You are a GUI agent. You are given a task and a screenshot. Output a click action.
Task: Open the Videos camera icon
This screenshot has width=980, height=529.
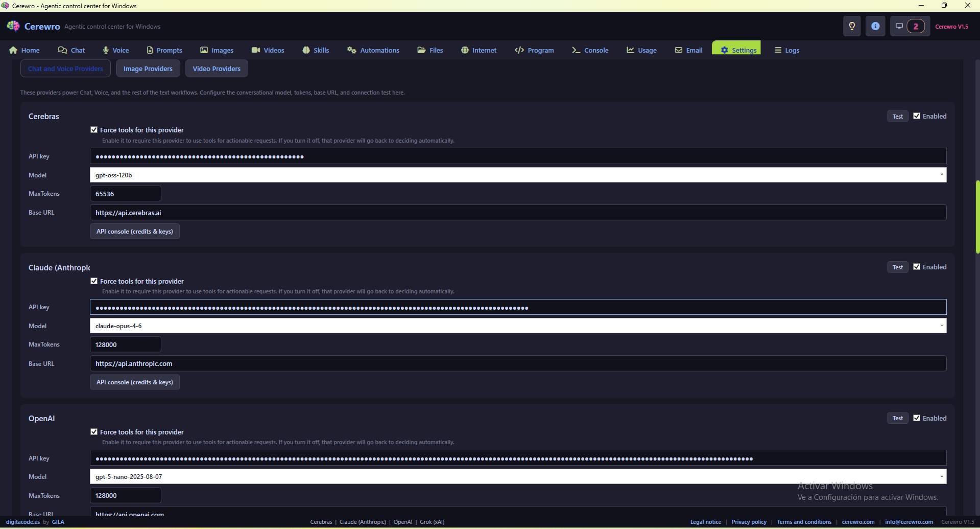pos(256,50)
